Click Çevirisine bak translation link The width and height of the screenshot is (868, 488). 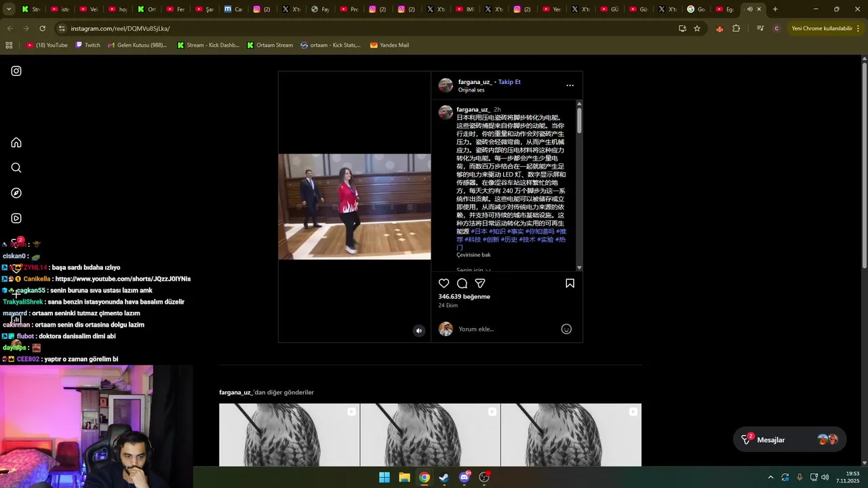(473, 255)
